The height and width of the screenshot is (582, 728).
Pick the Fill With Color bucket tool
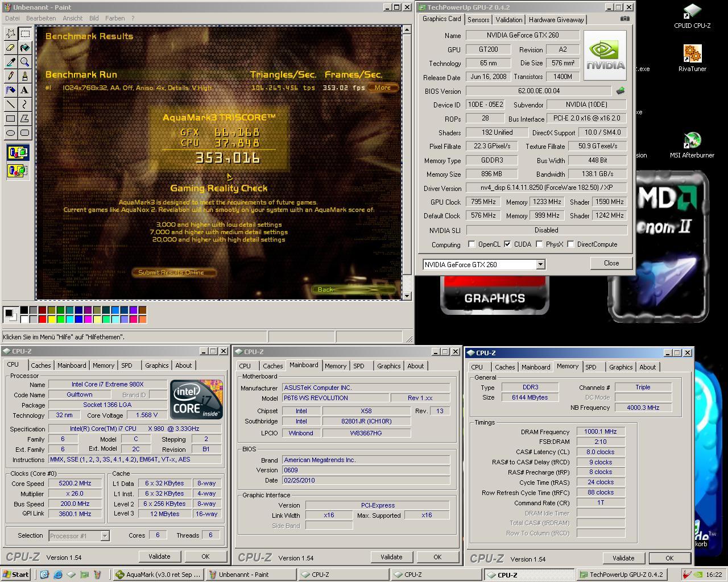(25, 48)
